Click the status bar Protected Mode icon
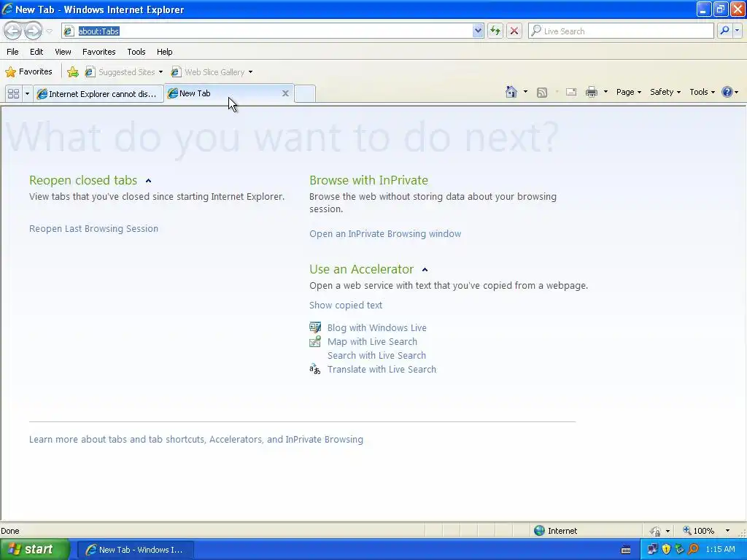The height and width of the screenshot is (560, 747). point(656,531)
